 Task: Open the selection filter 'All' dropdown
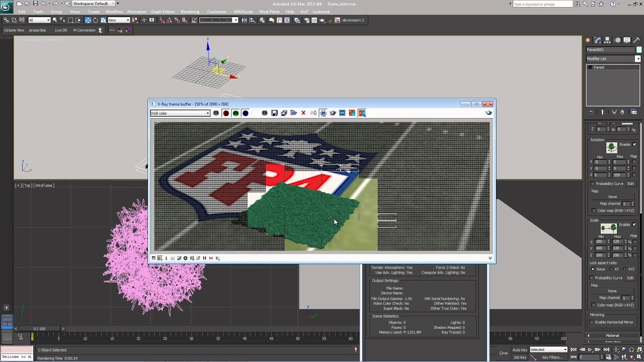pyautogui.click(x=39, y=20)
